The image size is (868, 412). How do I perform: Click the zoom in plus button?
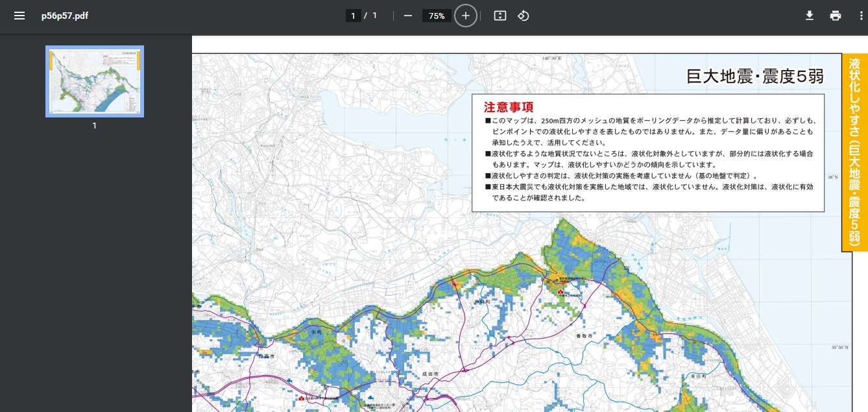(x=465, y=16)
